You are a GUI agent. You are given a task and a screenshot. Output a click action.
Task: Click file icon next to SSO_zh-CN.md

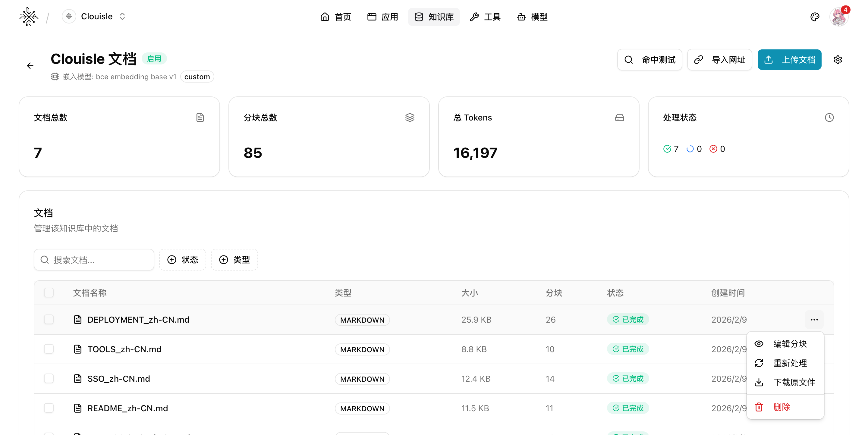(x=78, y=378)
